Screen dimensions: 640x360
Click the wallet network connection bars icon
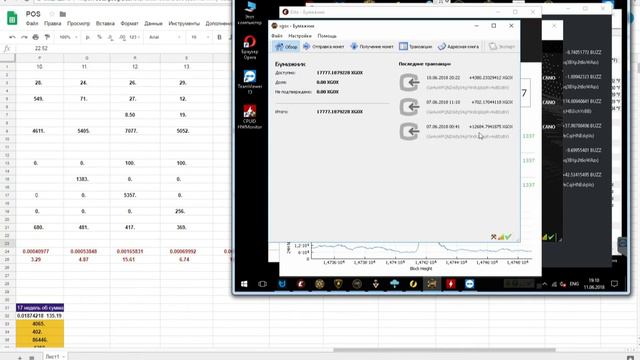pyautogui.click(x=501, y=237)
